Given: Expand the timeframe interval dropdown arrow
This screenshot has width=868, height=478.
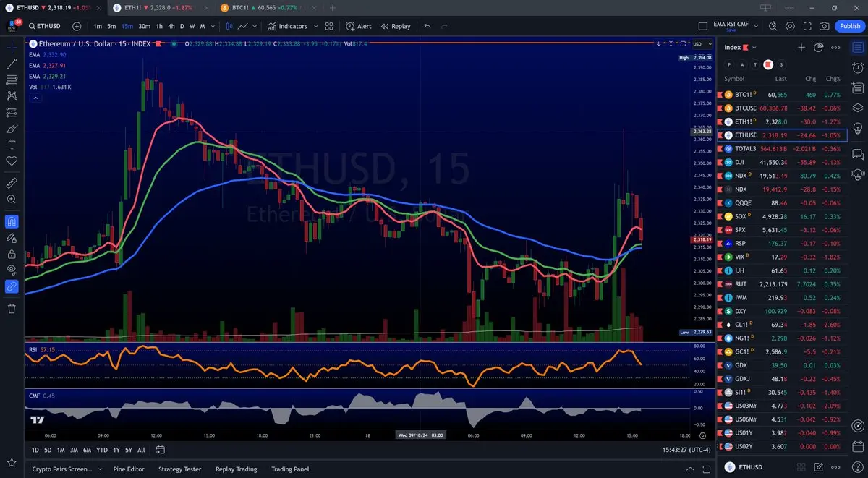Looking at the screenshot, I should pyautogui.click(x=213, y=26).
